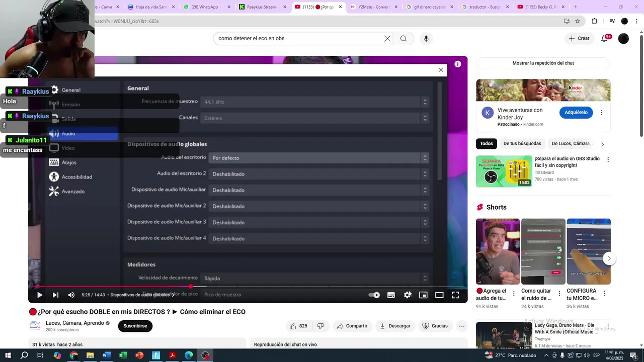Open options for 'Como quitar el ruido' Short
Viewport: 644px width, 362px height.
pyautogui.click(x=559, y=293)
